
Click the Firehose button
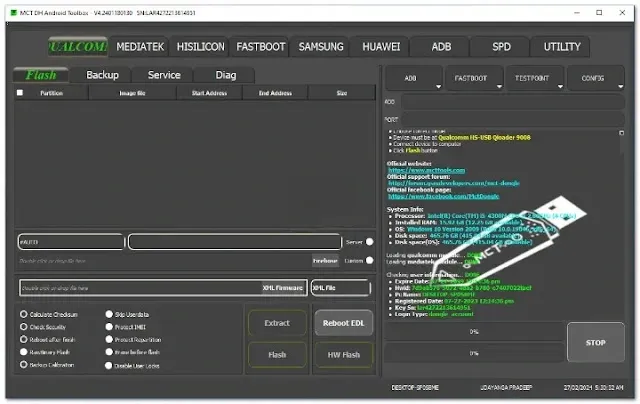click(325, 260)
